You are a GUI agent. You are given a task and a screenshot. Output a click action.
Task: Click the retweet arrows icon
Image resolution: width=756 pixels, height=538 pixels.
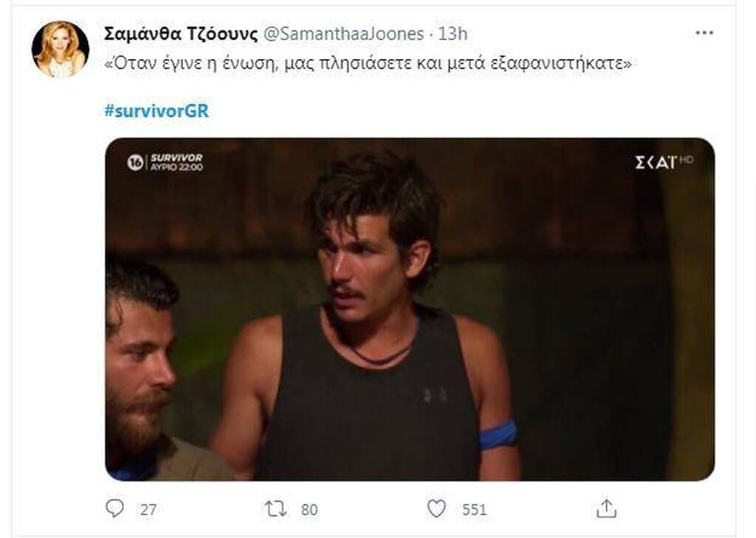(276, 509)
